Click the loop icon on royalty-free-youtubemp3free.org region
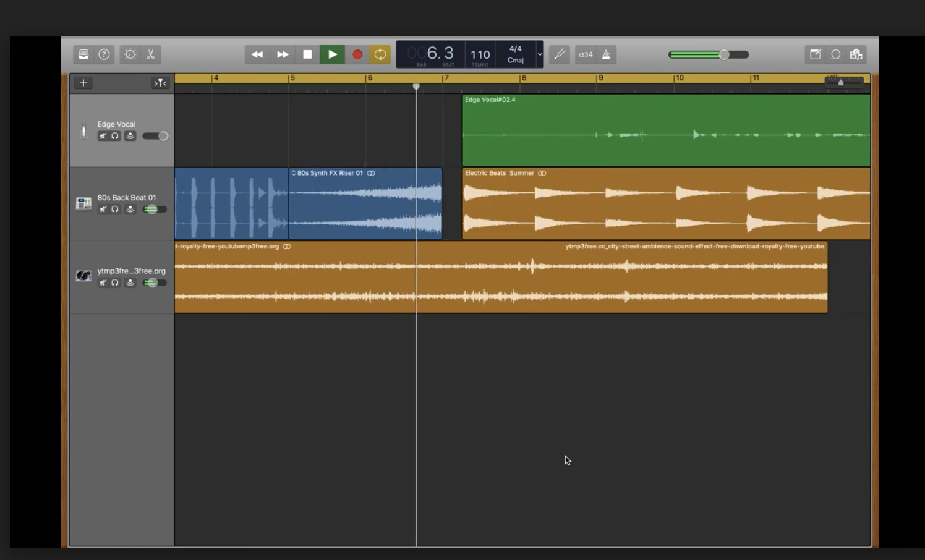The width and height of the screenshot is (925, 560). click(287, 247)
